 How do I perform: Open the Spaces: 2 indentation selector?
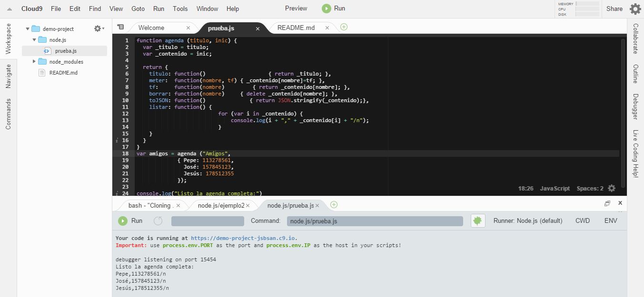pyautogui.click(x=590, y=189)
